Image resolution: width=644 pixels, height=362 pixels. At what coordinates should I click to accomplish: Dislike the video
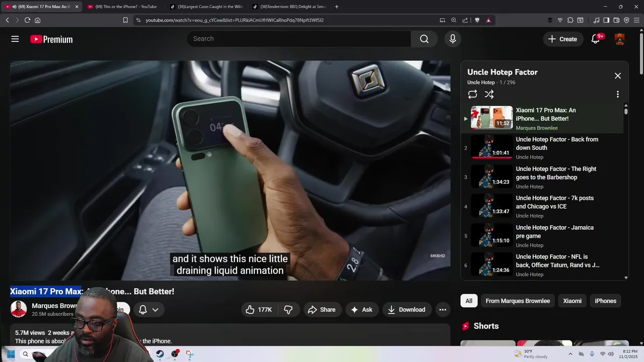pos(288,310)
